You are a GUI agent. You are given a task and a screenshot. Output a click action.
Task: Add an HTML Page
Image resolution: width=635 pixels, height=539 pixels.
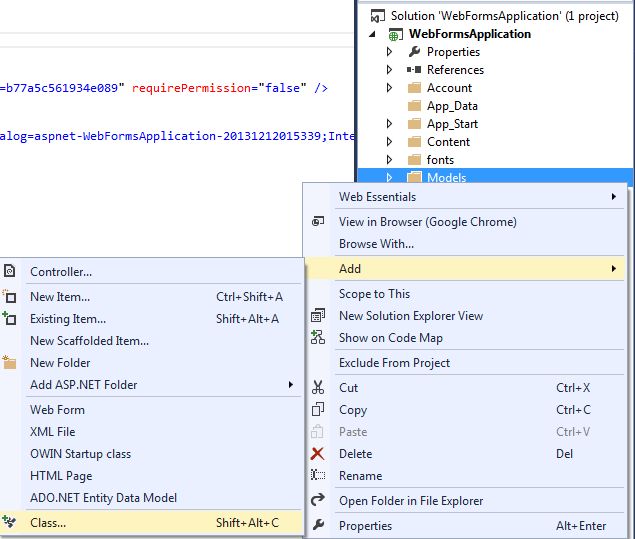(152, 475)
